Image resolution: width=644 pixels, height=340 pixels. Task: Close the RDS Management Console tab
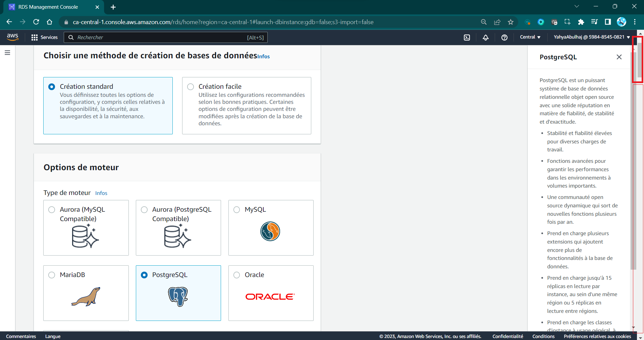tap(97, 7)
